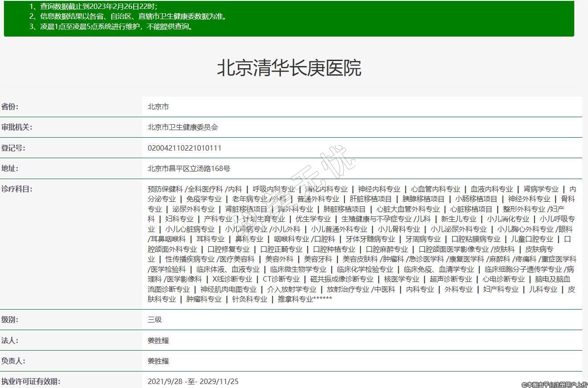Click the 负责人 label

[13, 361]
